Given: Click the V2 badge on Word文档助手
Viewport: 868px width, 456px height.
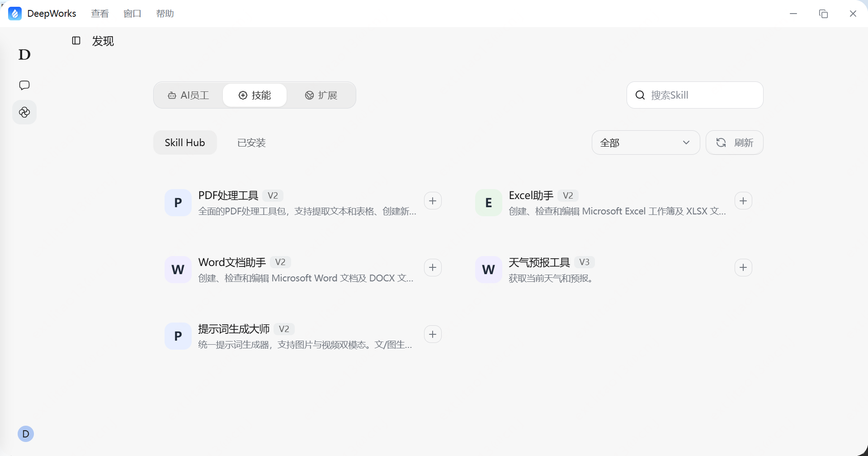Looking at the screenshot, I should click(x=280, y=262).
